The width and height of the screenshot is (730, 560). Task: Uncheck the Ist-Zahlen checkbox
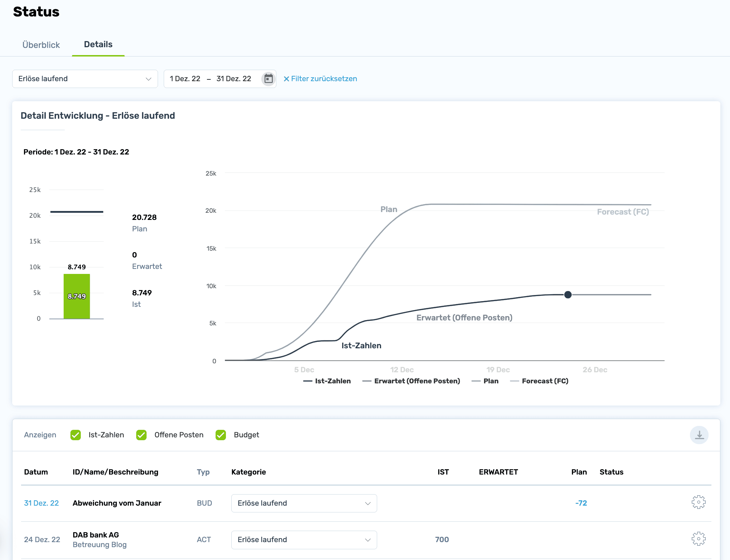[76, 435]
